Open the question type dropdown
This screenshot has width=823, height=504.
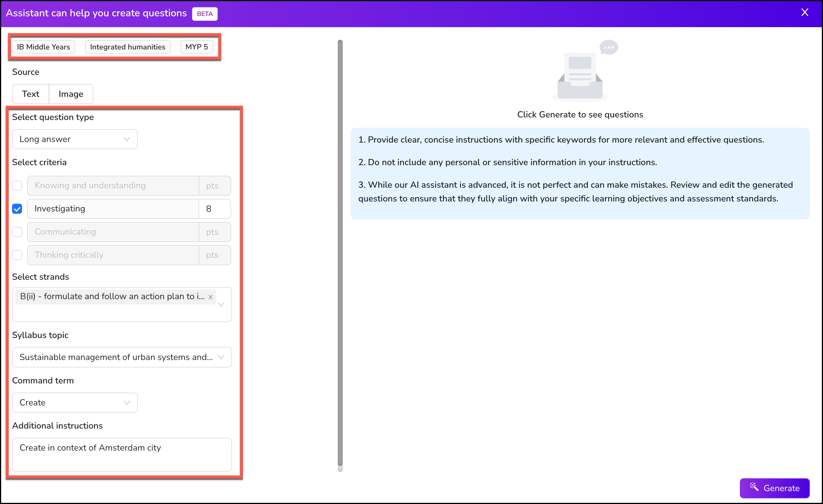click(75, 139)
